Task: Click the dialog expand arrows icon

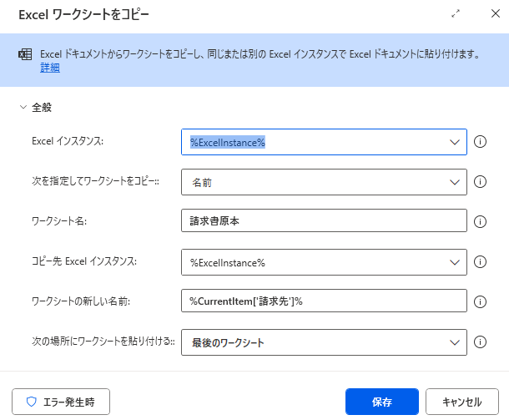Action: point(456,13)
